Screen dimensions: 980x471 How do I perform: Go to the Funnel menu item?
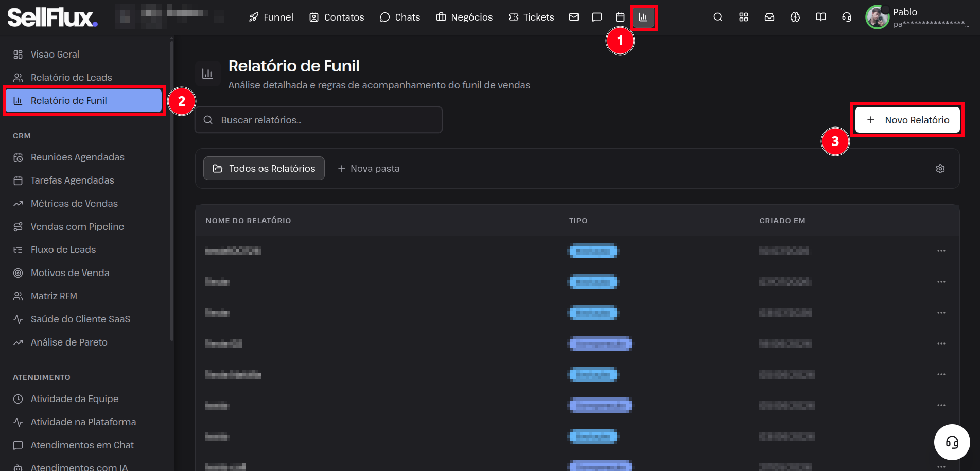pyautogui.click(x=271, y=17)
